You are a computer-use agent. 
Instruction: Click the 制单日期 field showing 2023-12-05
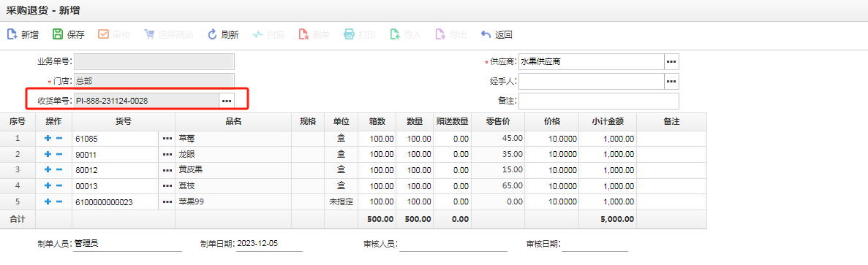pos(269,244)
